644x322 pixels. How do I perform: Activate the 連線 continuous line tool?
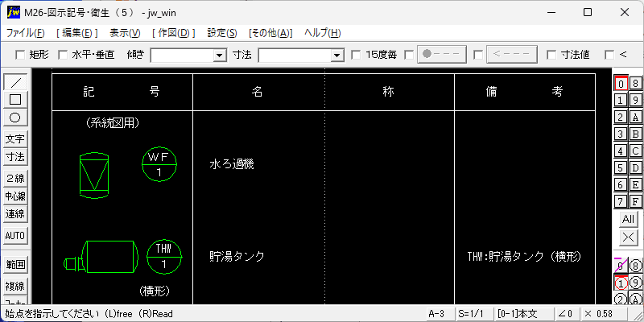[x=15, y=214]
